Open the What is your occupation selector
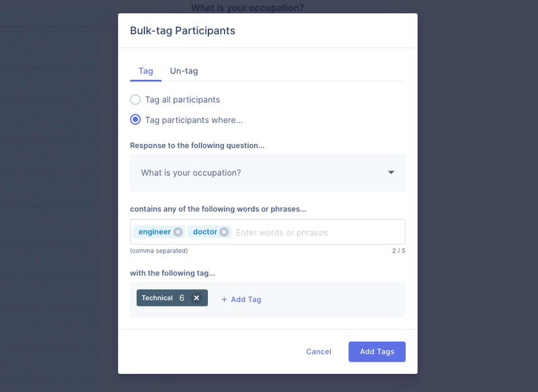This screenshot has width=538, height=392. pos(268,173)
